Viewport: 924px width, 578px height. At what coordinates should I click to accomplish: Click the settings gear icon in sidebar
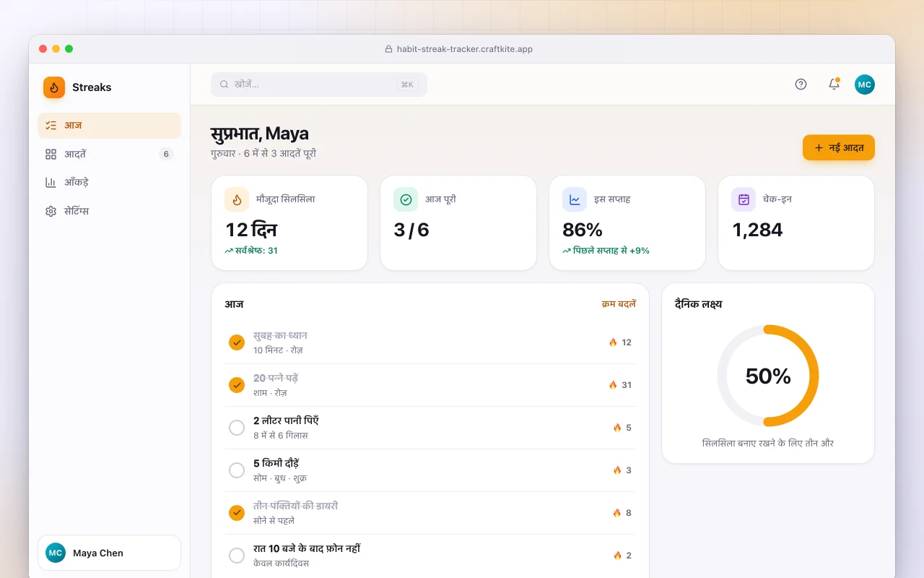pos(51,212)
